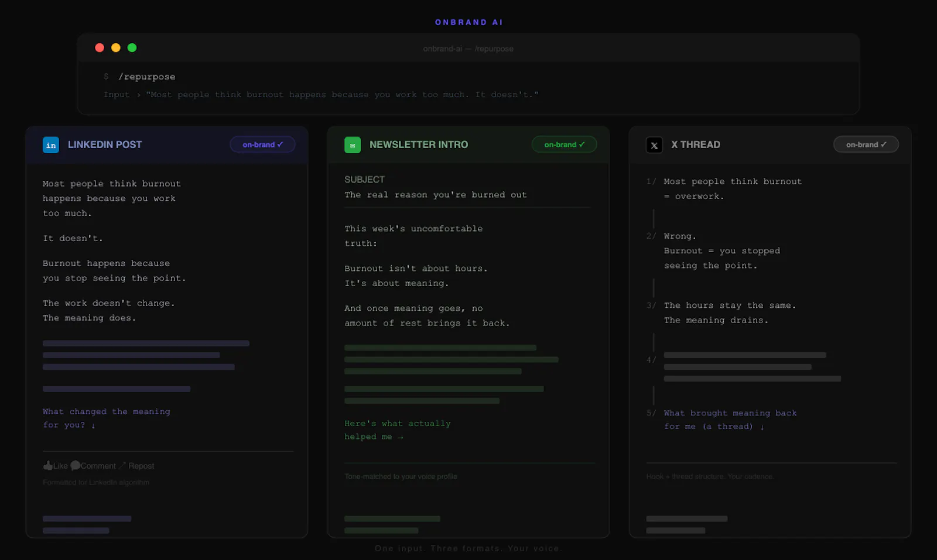The image size is (937, 560).
Task: Click the Input burnout text line
Action: pyautogui.click(x=321, y=95)
